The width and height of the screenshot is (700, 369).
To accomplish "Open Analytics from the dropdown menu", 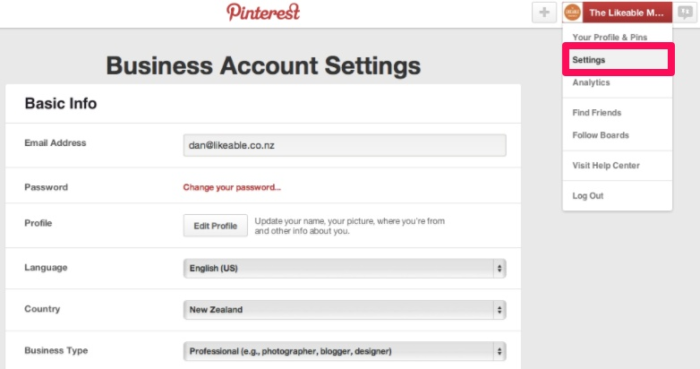I will (591, 83).
